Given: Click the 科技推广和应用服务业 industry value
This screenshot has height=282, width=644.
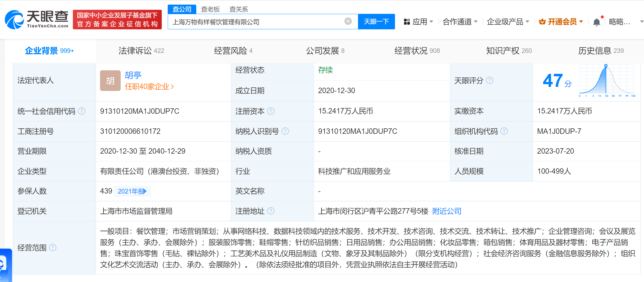Looking at the screenshot, I should pyautogui.click(x=354, y=171).
